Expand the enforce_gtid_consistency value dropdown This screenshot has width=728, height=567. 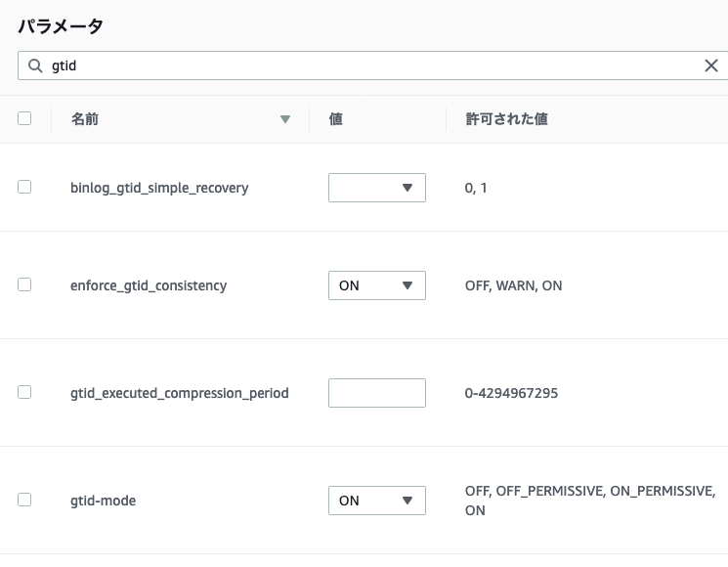pyautogui.click(x=377, y=285)
